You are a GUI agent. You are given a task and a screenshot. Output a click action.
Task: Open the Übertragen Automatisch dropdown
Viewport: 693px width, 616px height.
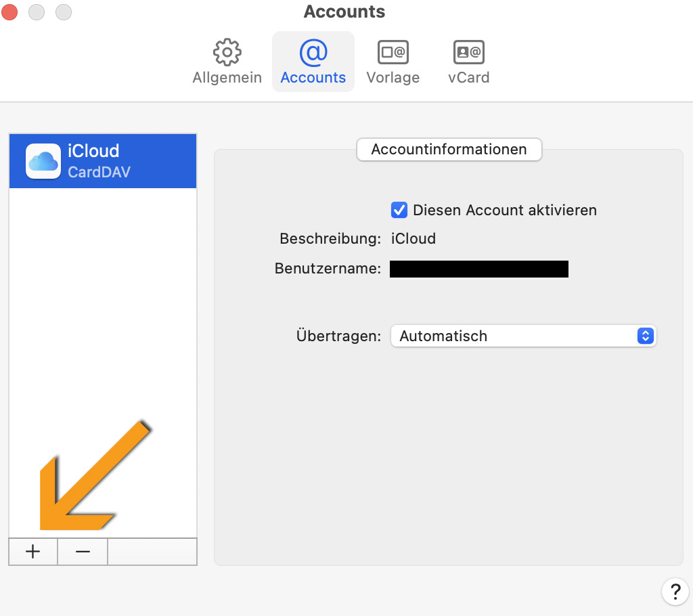523,336
